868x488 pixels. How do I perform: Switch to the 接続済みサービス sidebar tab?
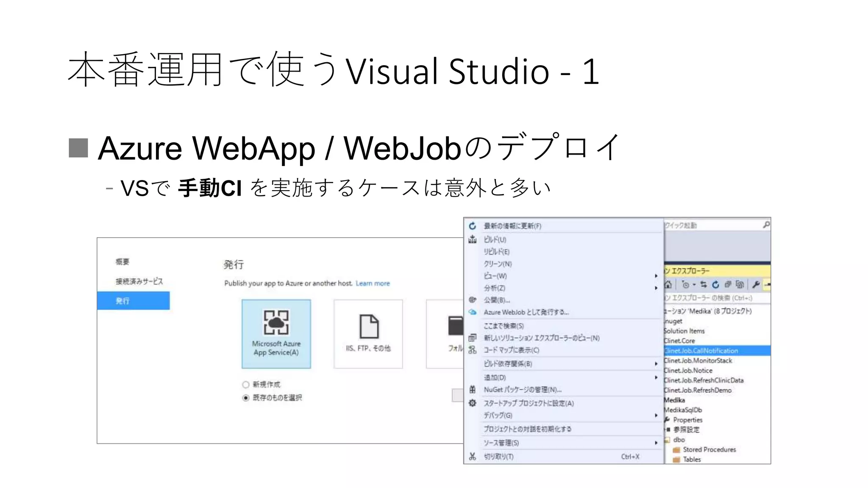(139, 281)
